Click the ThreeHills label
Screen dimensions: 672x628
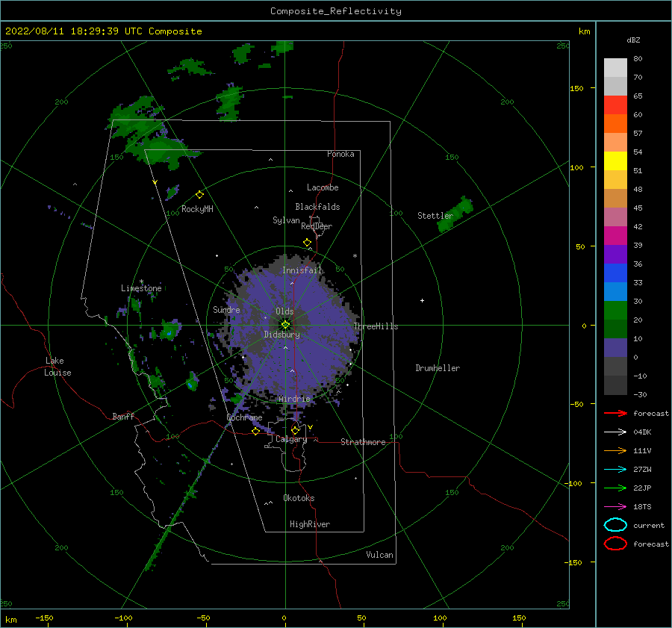click(x=376, y=326)
